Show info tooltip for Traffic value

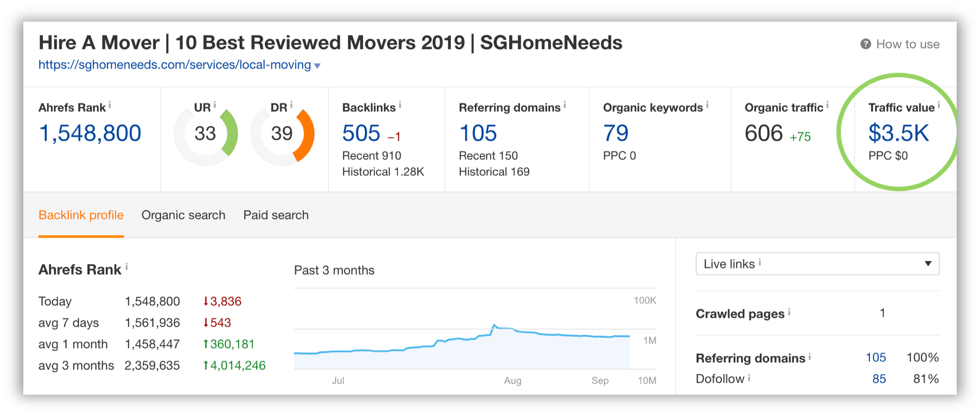939,105
